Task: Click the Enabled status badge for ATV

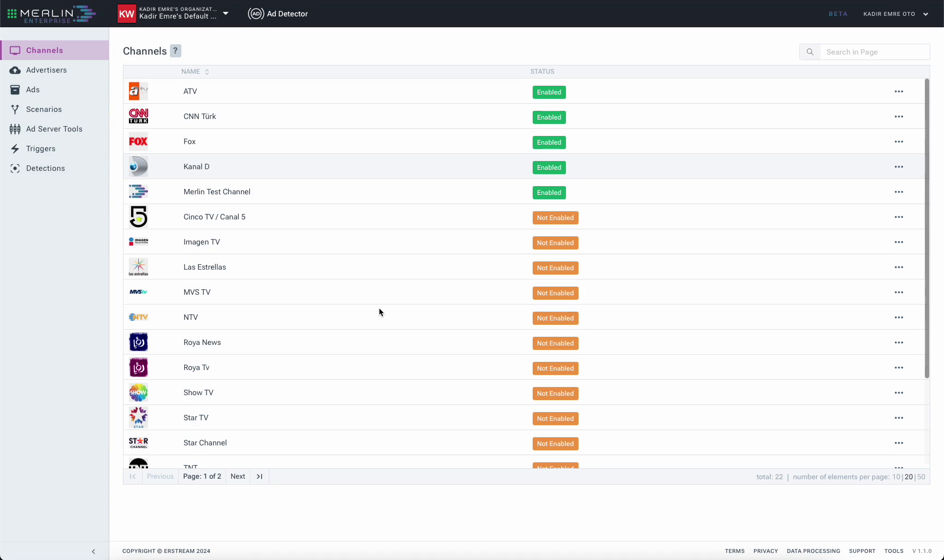Action: (x=549, y=92)
